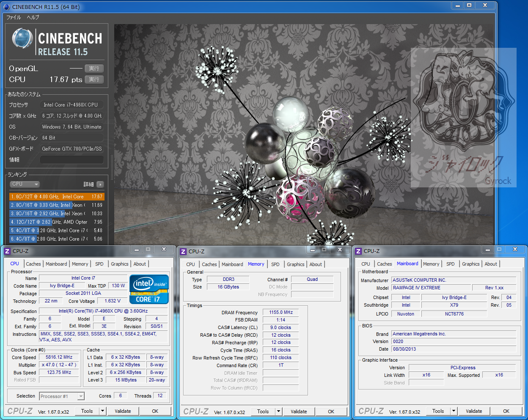Click Validate in left CPU-Z window

pyautogui.click(x=123, y=411)
